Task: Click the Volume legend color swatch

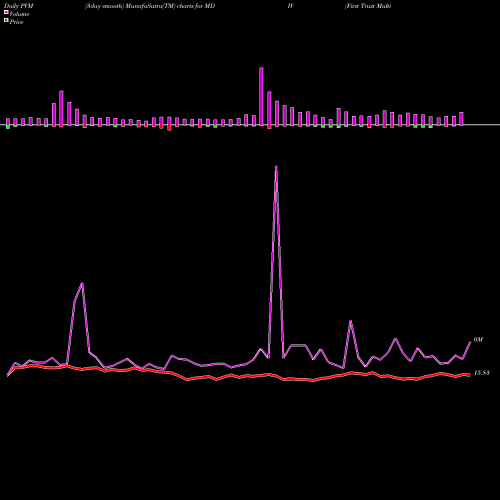Action: [x=6, y=12]
